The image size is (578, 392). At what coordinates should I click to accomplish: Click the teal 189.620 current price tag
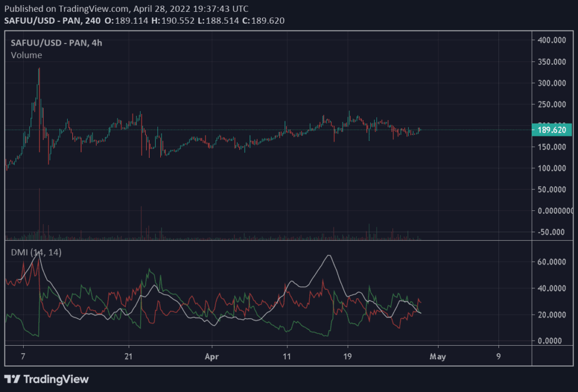(553, 130)
